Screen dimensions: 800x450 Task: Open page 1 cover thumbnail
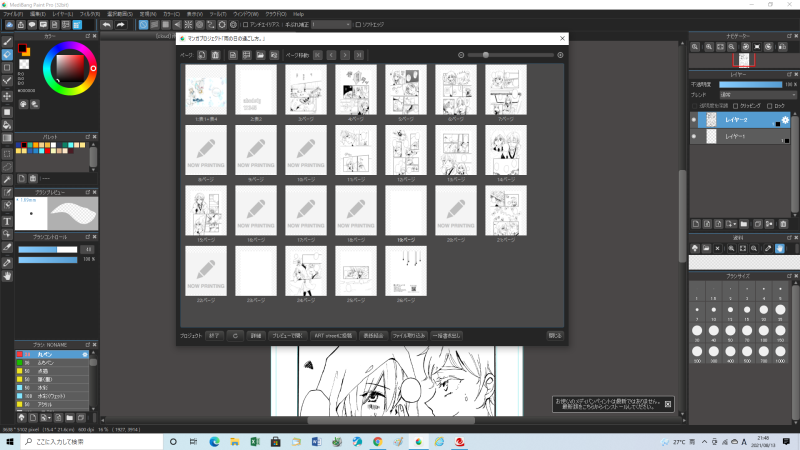(x=206, y=89)
